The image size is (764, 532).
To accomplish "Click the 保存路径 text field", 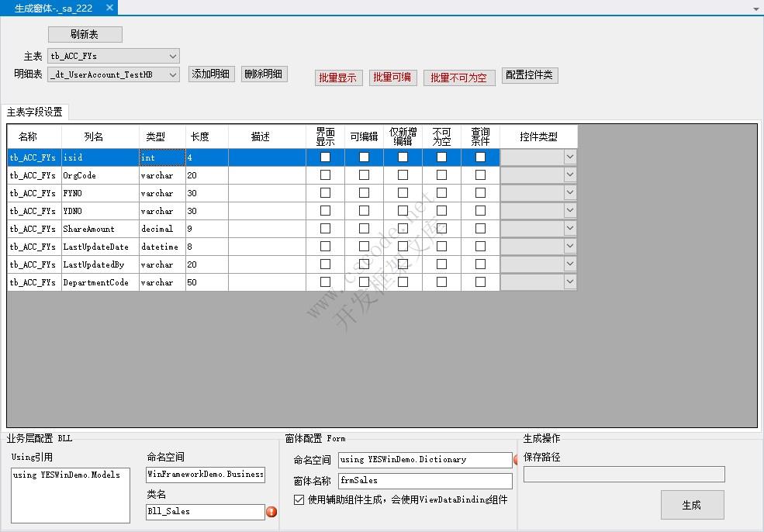I will (624, 474).
